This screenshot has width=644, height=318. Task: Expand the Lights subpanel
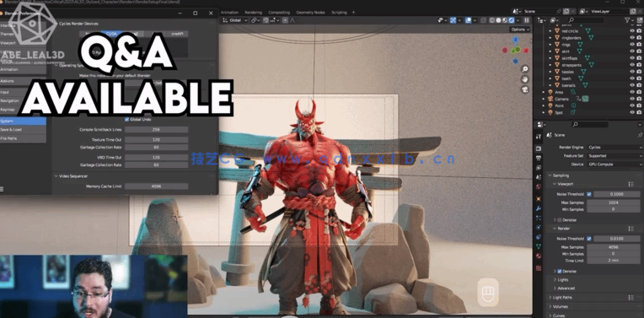click(555, 280)
